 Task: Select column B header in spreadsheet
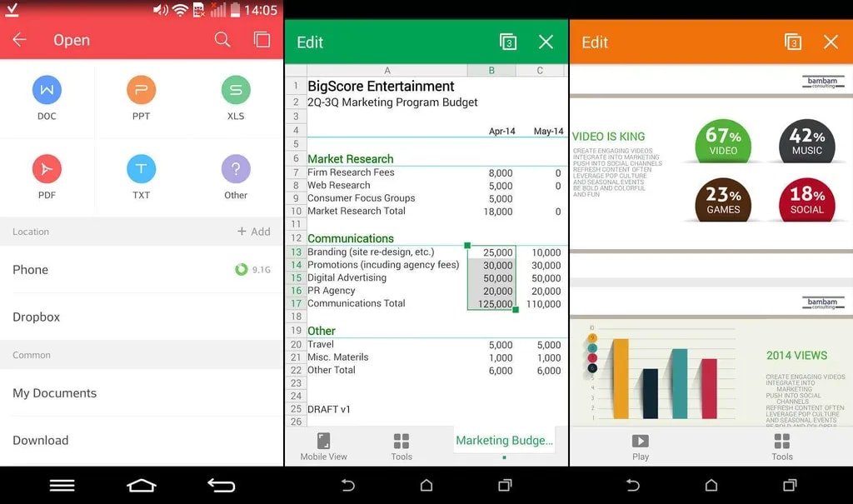[491, 71]
